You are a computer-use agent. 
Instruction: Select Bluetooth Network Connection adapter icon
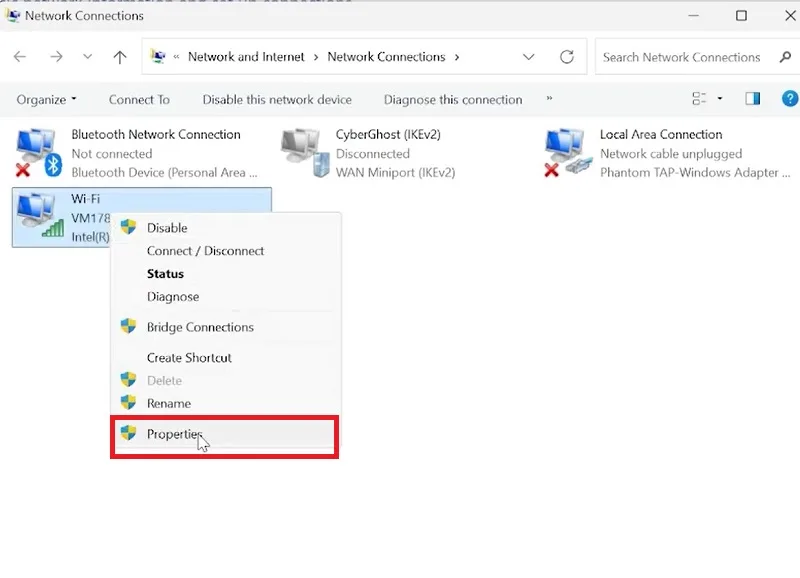tap(39, 153)
